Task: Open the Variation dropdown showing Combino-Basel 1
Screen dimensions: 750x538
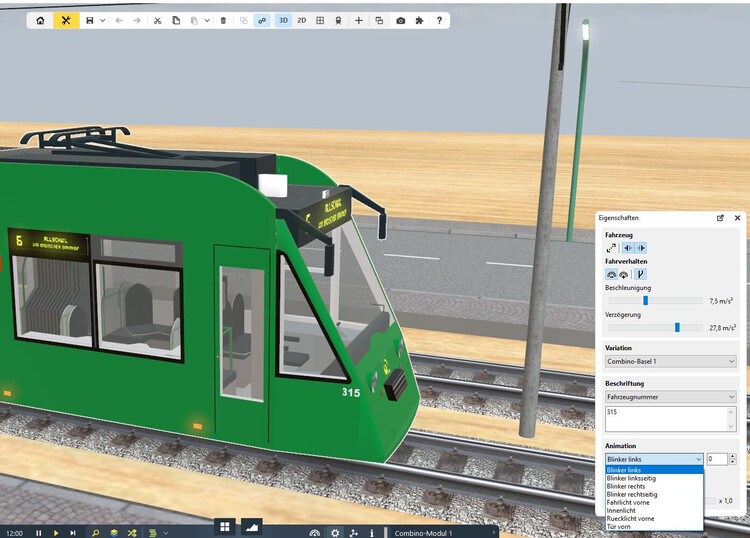Action: pos(670,361)
